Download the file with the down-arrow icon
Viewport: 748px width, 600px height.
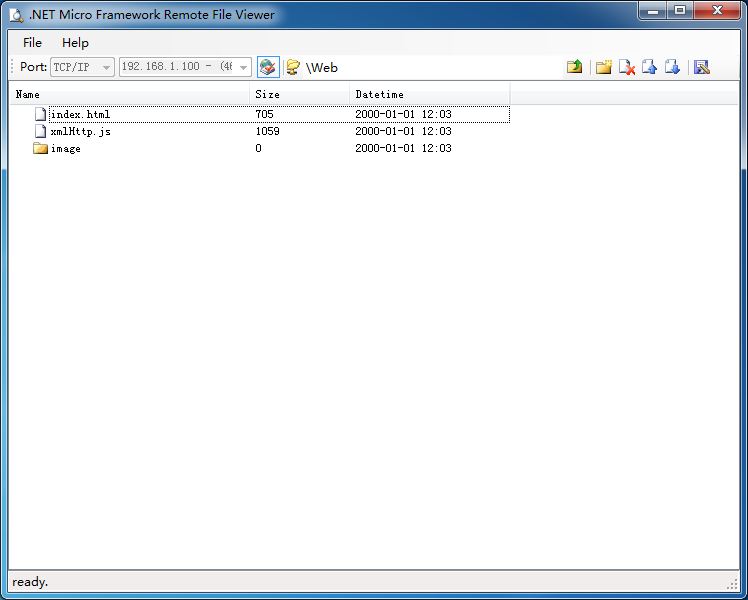672,67
